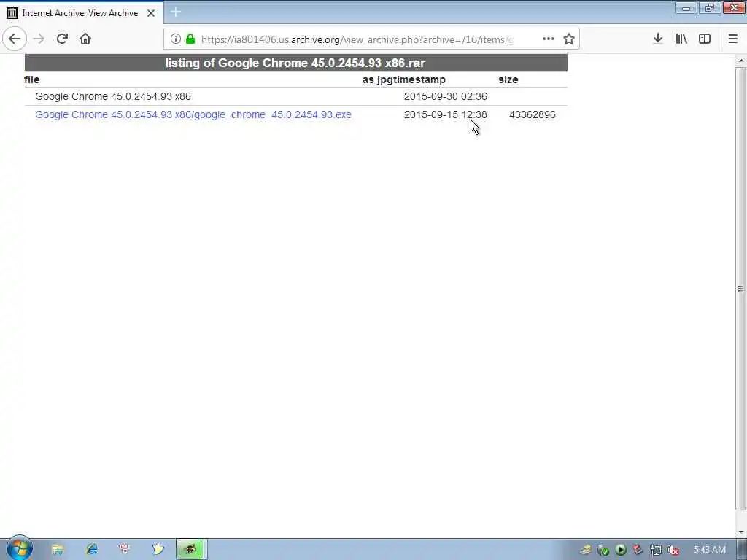Click the green secure connection padlock

click(190, 39)
